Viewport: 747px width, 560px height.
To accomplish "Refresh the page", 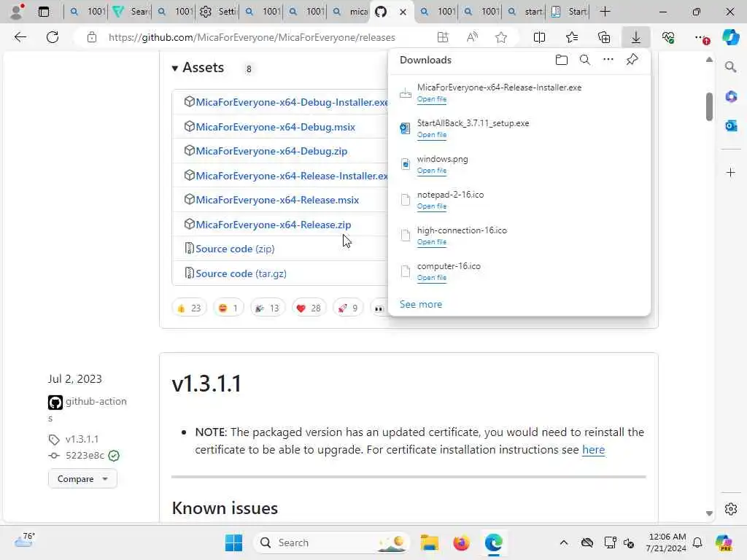I will point(53,37).
